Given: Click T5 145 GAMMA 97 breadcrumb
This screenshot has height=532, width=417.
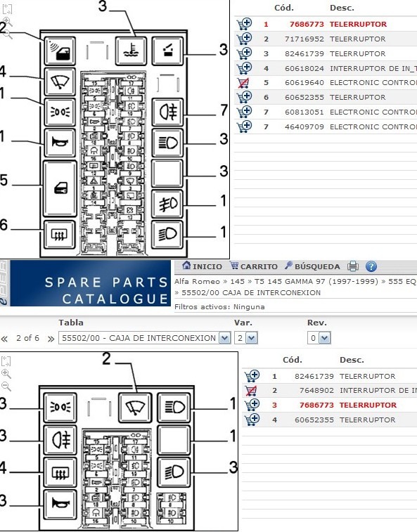Looking at the screenshot, I should 316,281.
